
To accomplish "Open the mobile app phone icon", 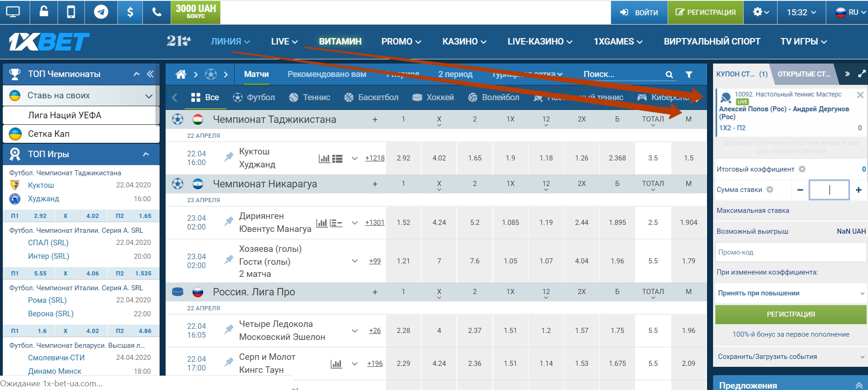I will point(71,12).
